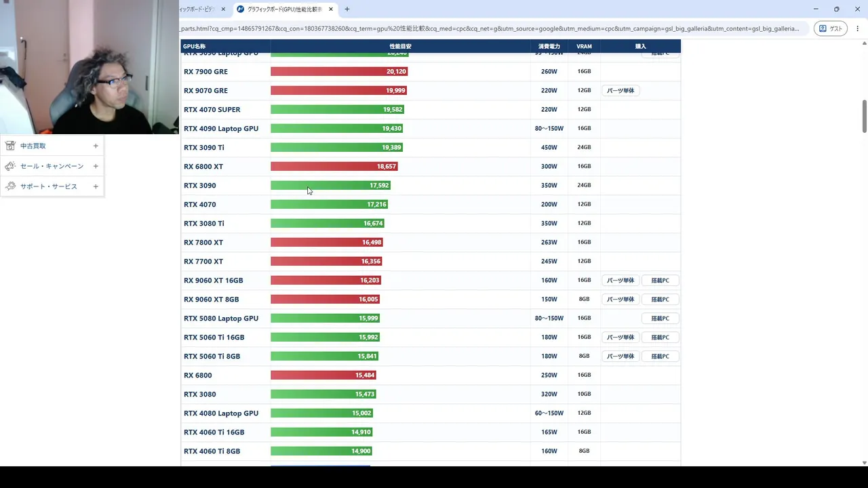The height and width of the screenshot is (488, 868).
Task: Click the 263W power consumption value
Action: tap(549, 243)
